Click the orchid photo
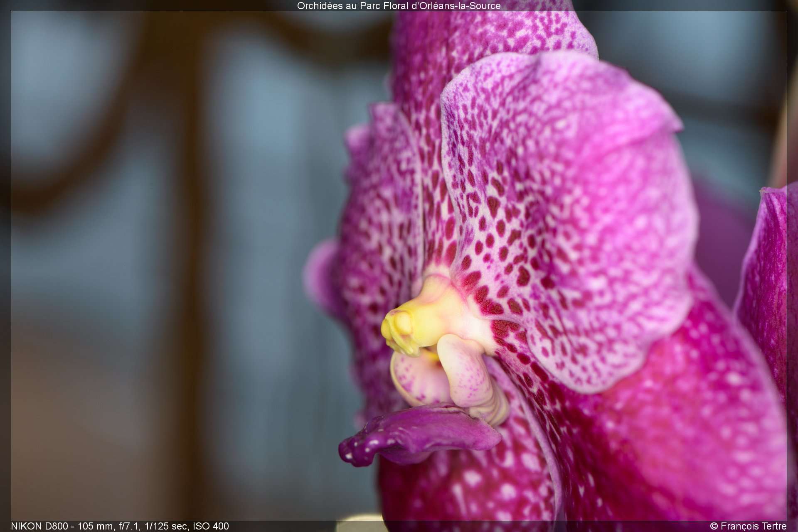798x532 pixels. (399, 266)
